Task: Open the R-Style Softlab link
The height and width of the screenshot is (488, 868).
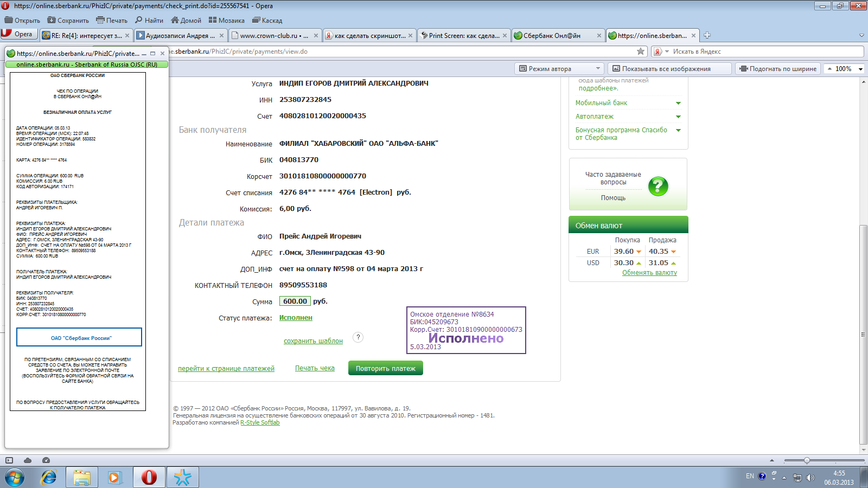Action: pos(260,423)
